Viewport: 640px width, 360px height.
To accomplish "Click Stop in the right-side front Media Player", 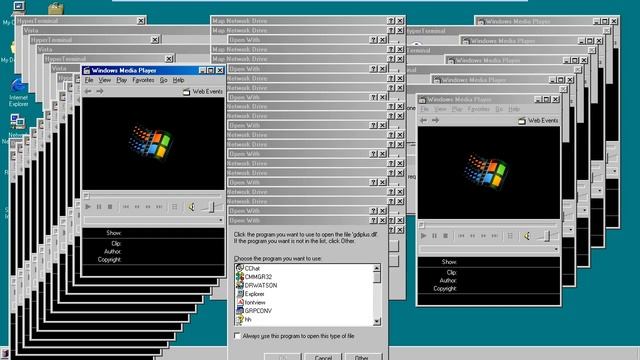I will point(445,236).
